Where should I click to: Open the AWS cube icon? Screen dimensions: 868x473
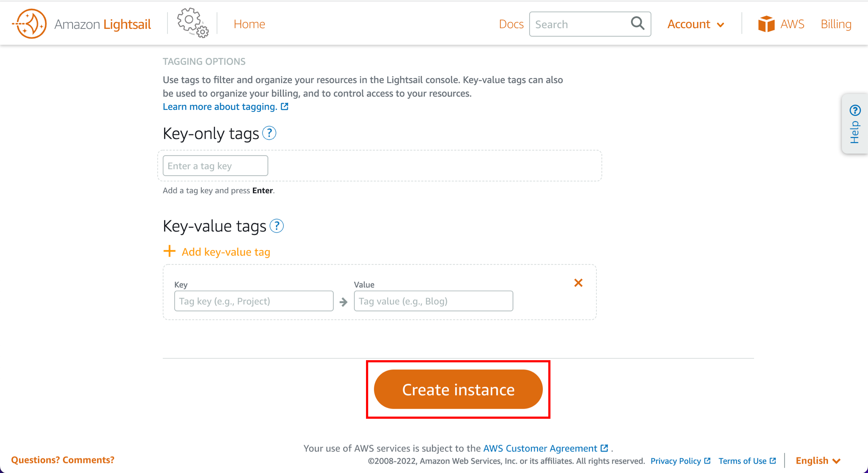[x=766, y=24]
